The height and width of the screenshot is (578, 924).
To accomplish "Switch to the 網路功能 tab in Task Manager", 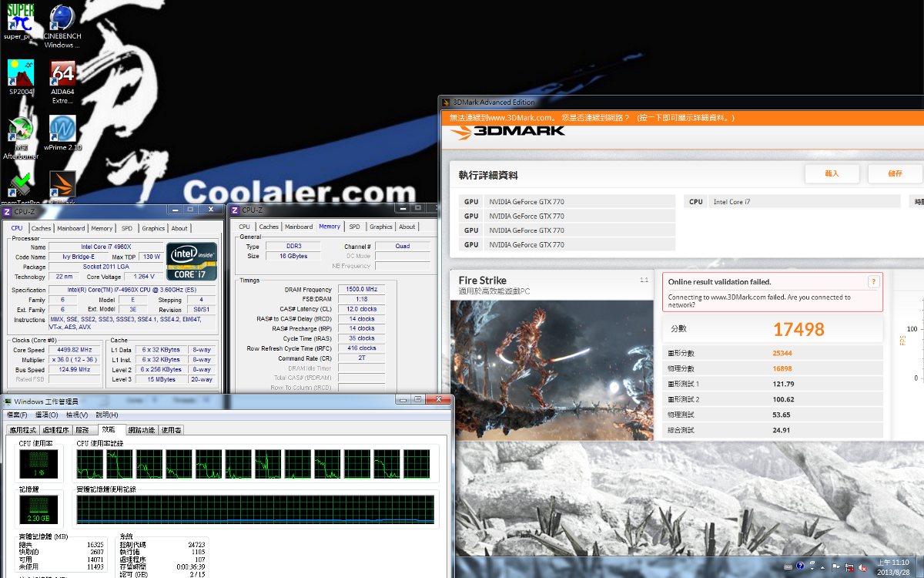I will pyautogui.click(x=142, y=430).
